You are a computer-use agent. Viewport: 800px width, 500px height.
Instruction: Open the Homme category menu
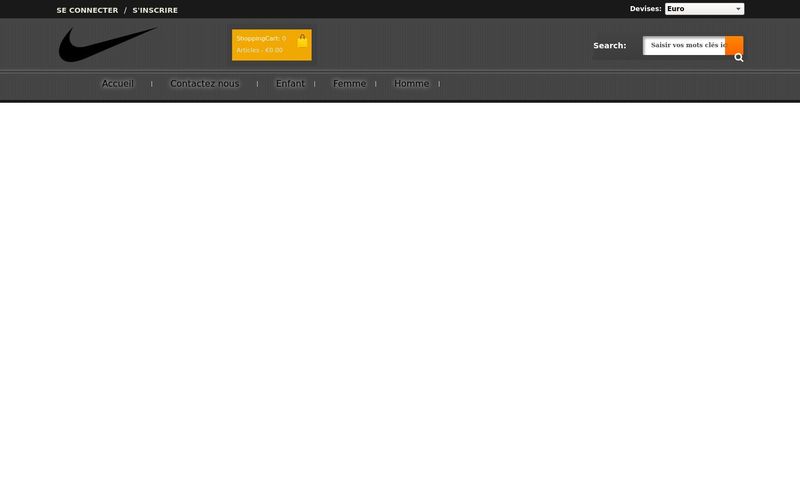point(412,84)
